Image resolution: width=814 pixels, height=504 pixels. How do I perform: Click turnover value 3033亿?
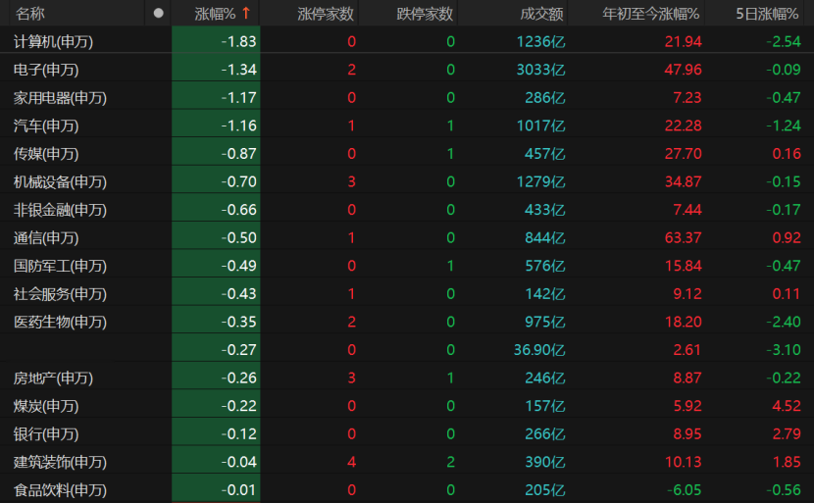[540, 70]
